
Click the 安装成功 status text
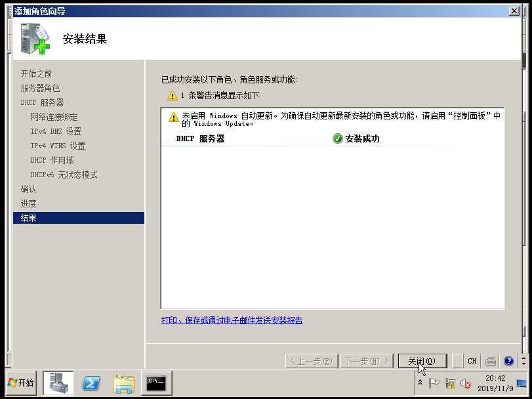click(362, 138)
